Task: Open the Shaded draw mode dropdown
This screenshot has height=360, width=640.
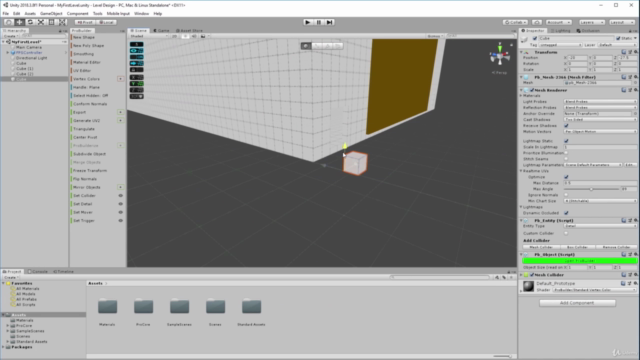Action: (149, 36)
